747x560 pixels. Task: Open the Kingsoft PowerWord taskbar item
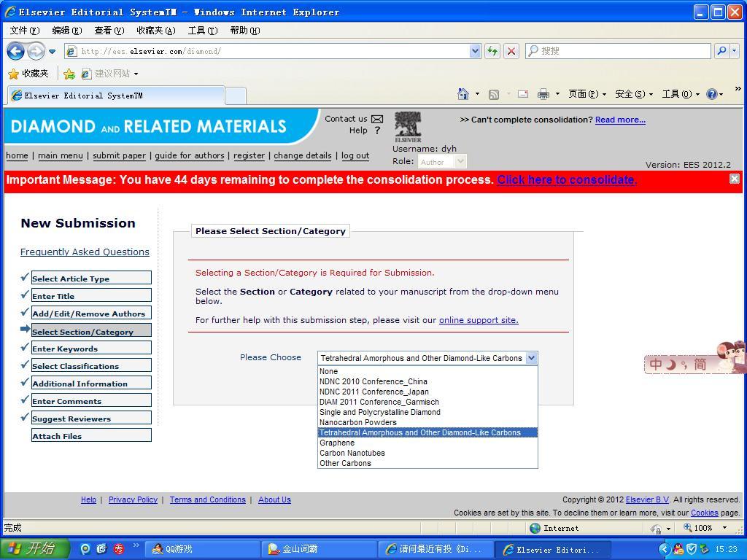tap(318, 549)
